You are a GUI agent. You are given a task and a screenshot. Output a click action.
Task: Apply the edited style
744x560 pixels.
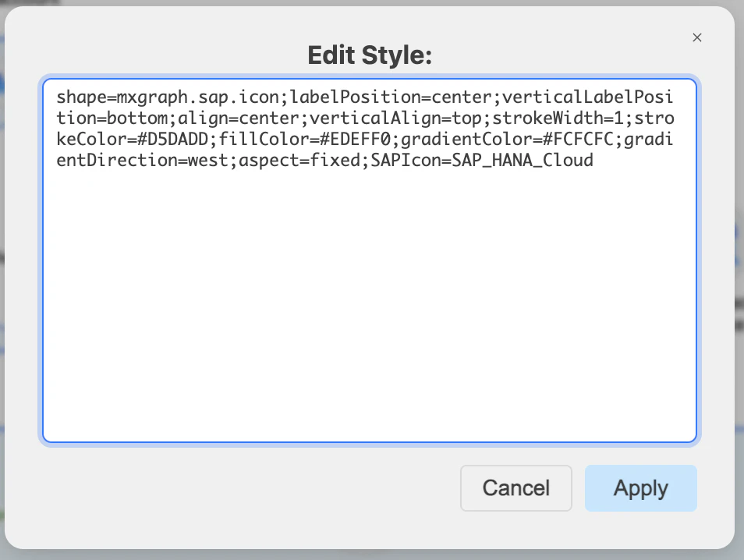(x=640, y=488)
